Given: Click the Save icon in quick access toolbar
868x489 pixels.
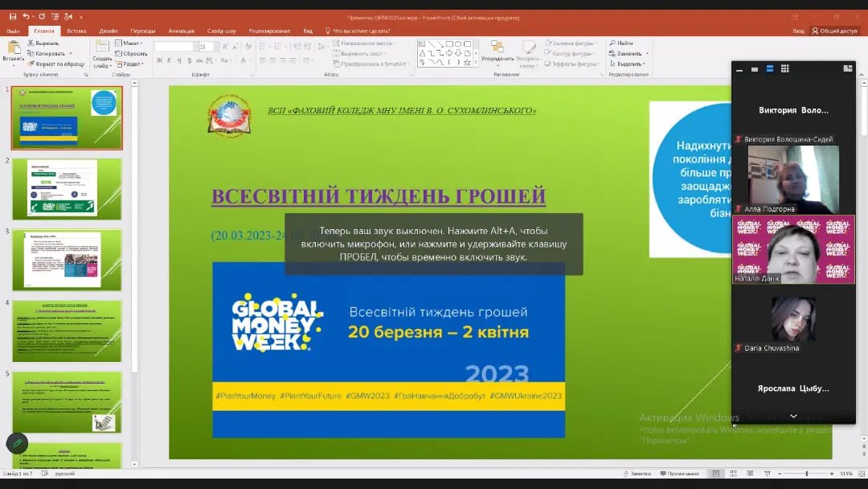Looking at the screenshot, I should point(12,17).
